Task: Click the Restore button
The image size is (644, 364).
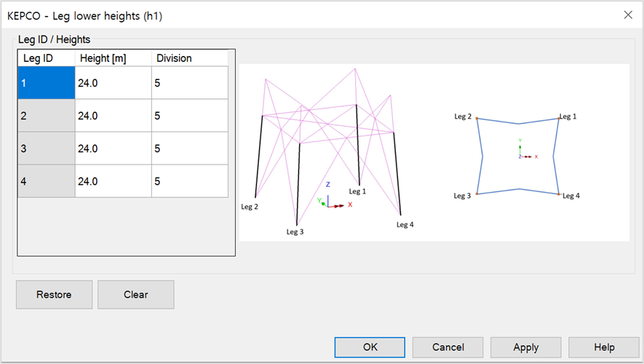Action: click(x=54, y=295)
